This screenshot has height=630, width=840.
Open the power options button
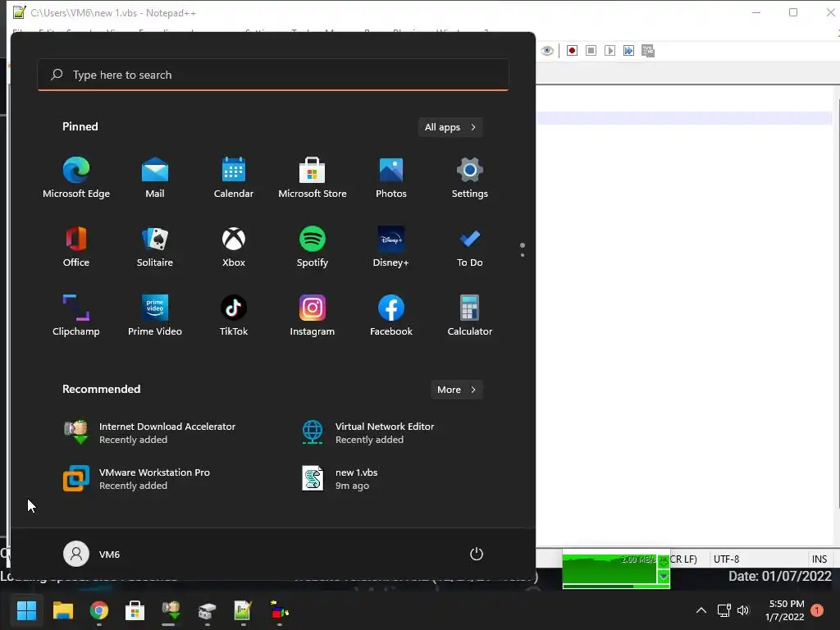pyautogui.click(x=477, y=554)
